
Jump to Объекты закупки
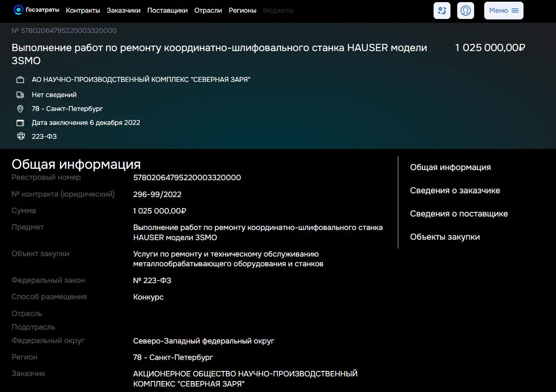click(x=445, y=237)
